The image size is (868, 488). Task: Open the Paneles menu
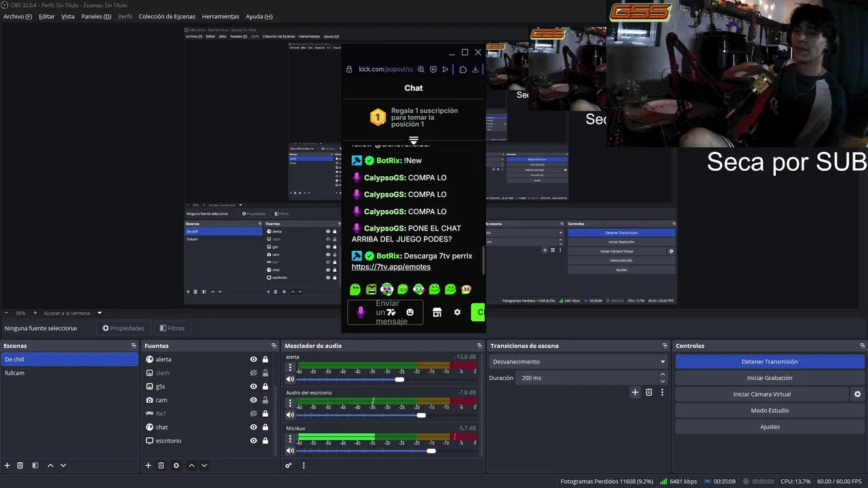click(x=96, y=16)
